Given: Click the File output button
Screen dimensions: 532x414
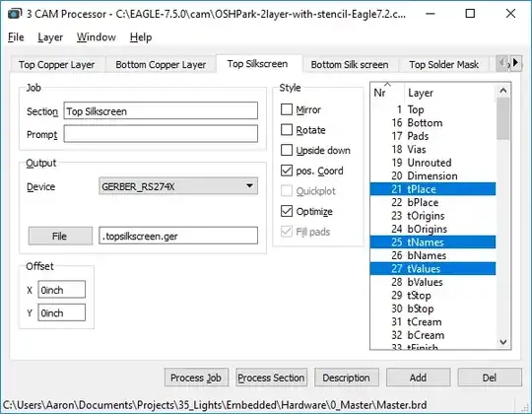Looking at the screenshot, I should (x=60, y=236).
